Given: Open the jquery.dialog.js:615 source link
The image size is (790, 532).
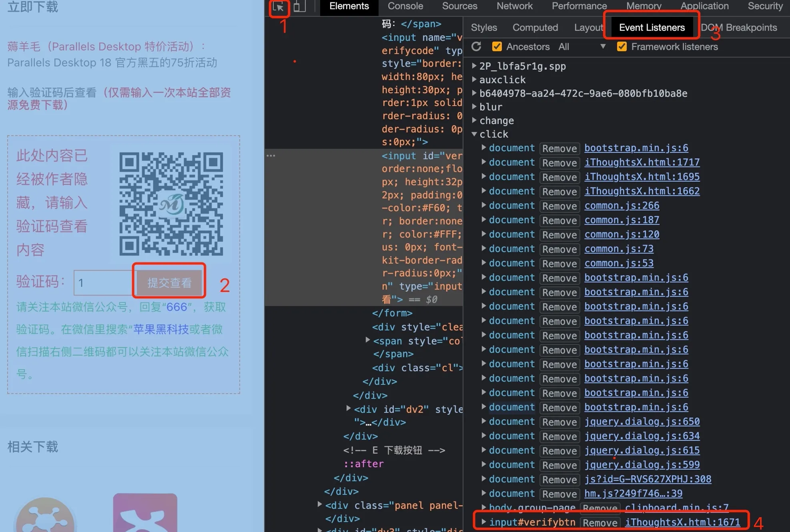Looking at the screenshot, I should click(642, 450).
